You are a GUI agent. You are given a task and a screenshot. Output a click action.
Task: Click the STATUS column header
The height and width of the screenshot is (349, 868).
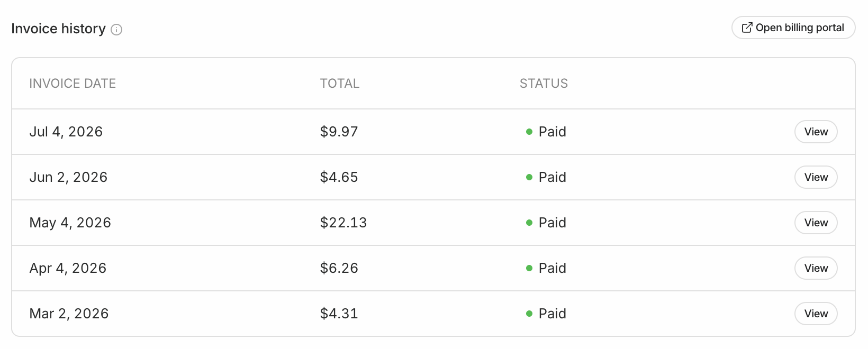544,84
